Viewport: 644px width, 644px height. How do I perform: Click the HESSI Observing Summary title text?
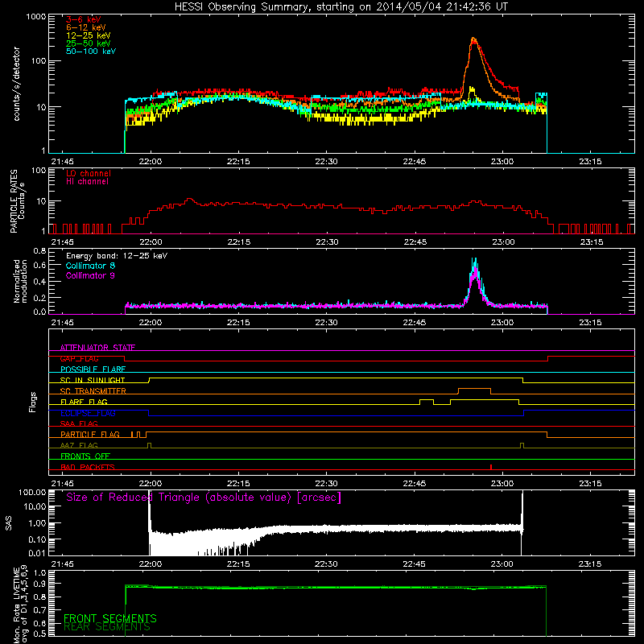341,7
